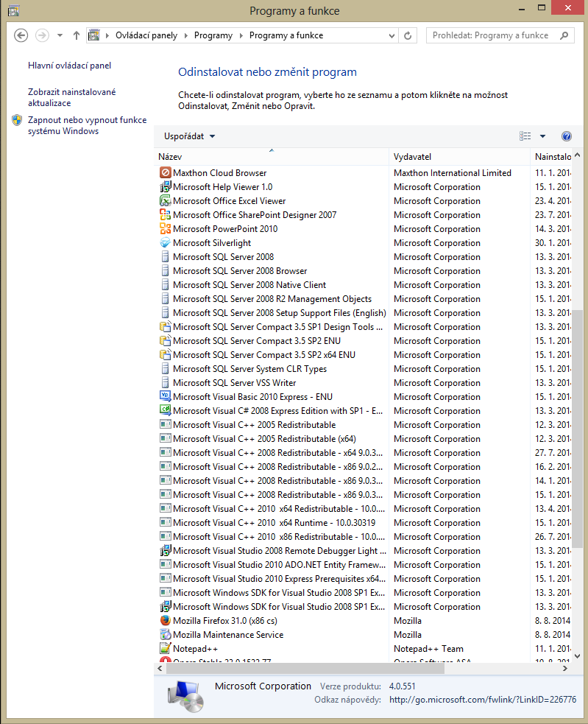Click the Control Panel icon in the address bar

point(93,35)
